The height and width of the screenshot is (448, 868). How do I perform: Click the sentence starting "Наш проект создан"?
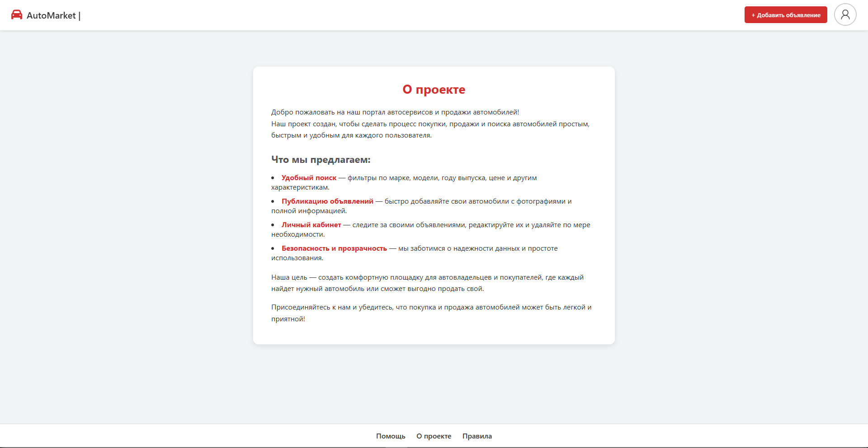pyautogui.click(x=430, y=124)
